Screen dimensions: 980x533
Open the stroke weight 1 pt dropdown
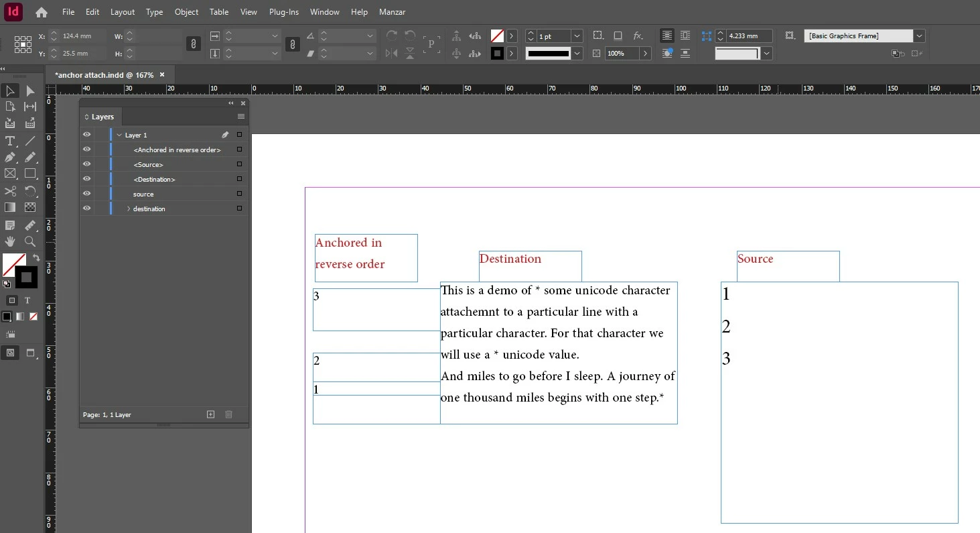[x=577, y=36]
